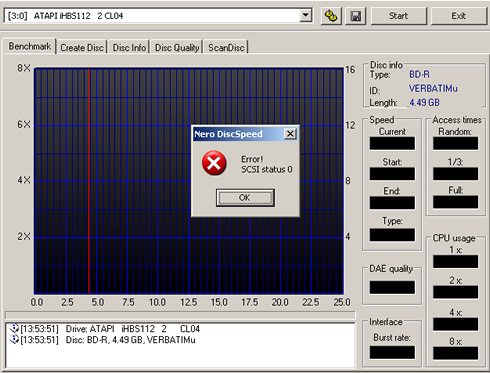The image size is (490, 373).
Task: Click the floppy disk save icon
Action: (355, 16)
